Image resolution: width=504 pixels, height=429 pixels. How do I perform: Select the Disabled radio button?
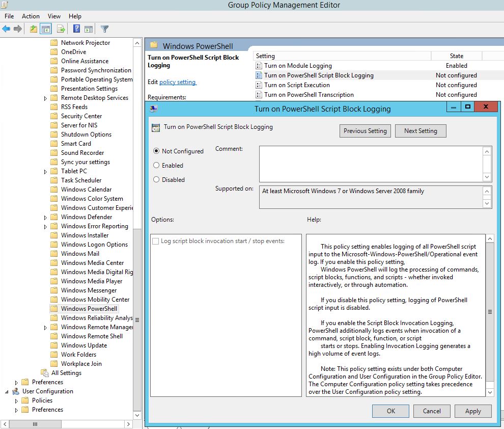(156, 179)
